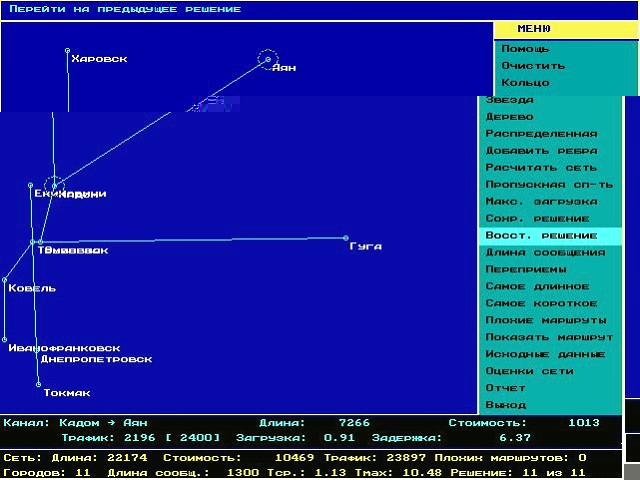The height and width of the screenshot is (480, 640).
Task: Run Расчитать сеть from the menu
Action: tap(541, 168)
